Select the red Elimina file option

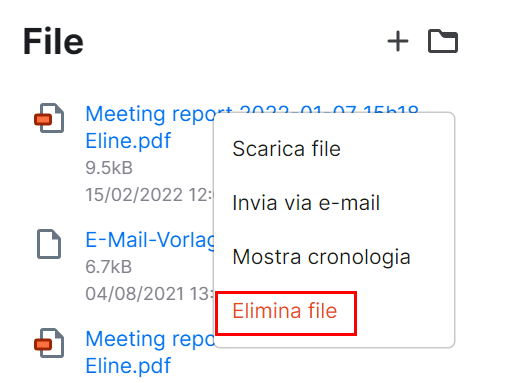285,311
